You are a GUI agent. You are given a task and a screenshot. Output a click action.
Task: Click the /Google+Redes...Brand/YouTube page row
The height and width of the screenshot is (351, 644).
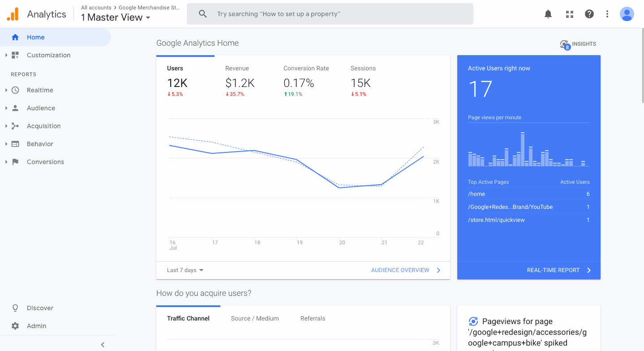tap(528, 207)
